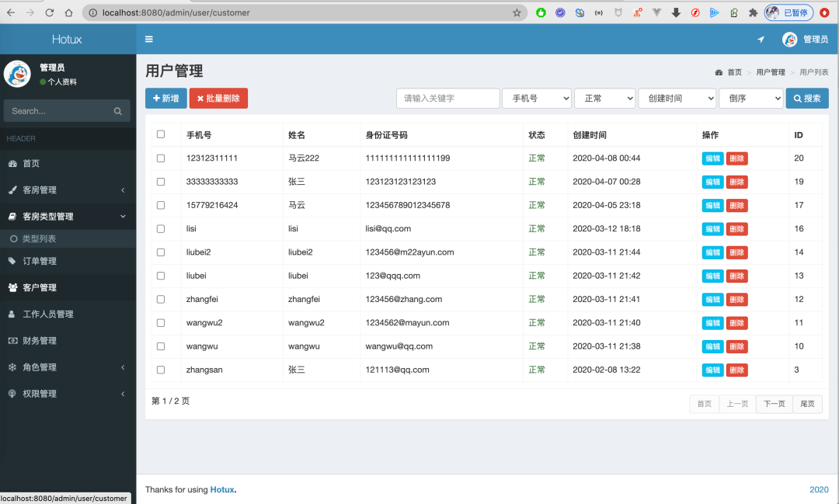Click the 请输入关键字 search input field
Viewport: 839px width, 504px height.
tap(448, 99)
